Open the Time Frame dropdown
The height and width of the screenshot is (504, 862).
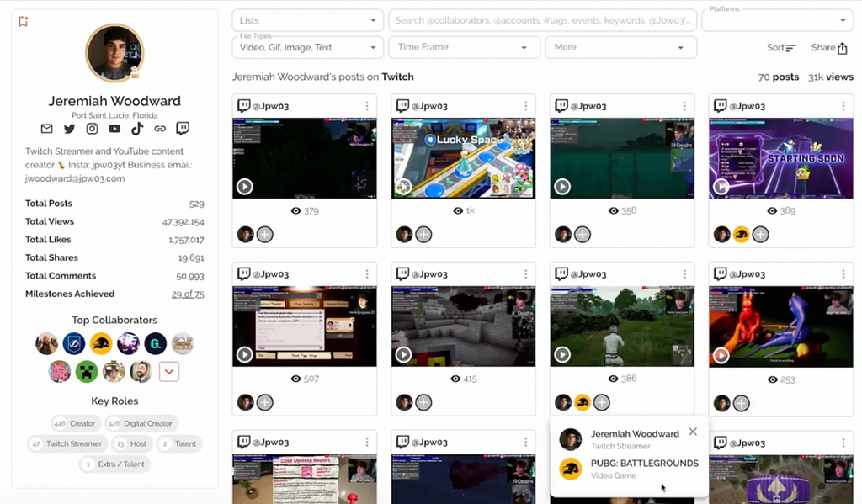463,47
